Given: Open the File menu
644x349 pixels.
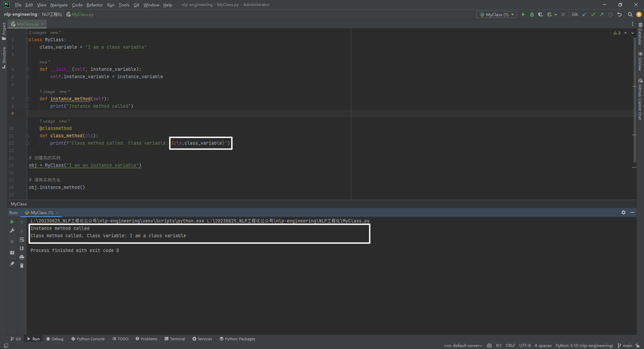Looking at the screenshot, I should [18, 5].
